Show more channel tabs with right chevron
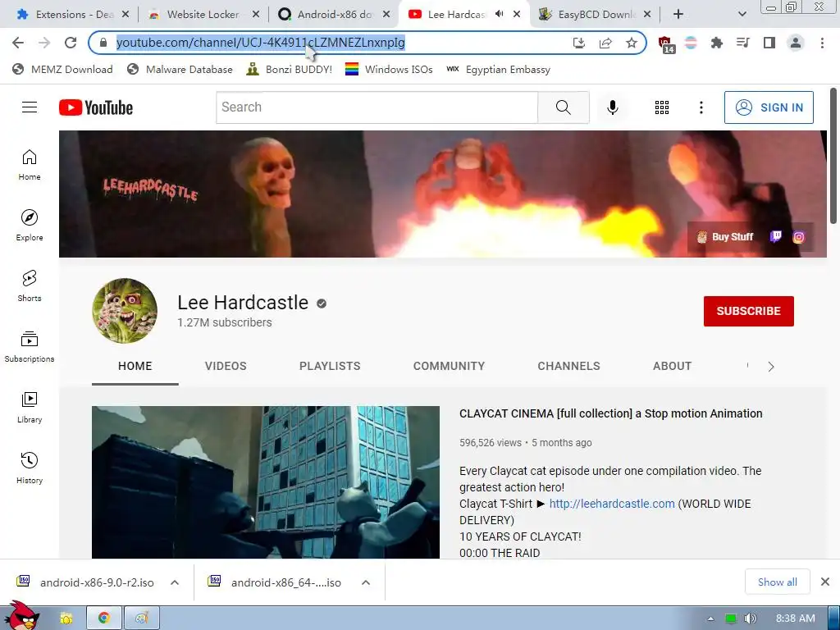The width and height of the screenshot is (840, 630). pos(771,367)
